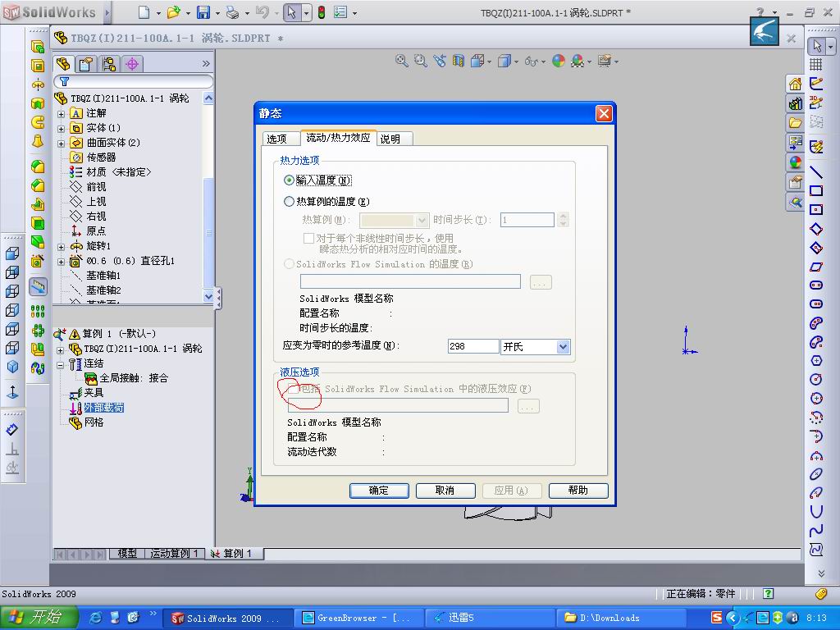The height and width of the screenshot is (630, 840).
Task: Click the filter funnel icon in tree
Action: point(64,81)
